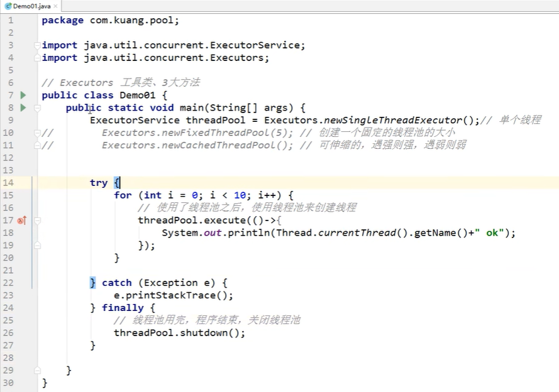Click the string literal " ok" on line 18
559x392 pixels.
tap(489, 233)
